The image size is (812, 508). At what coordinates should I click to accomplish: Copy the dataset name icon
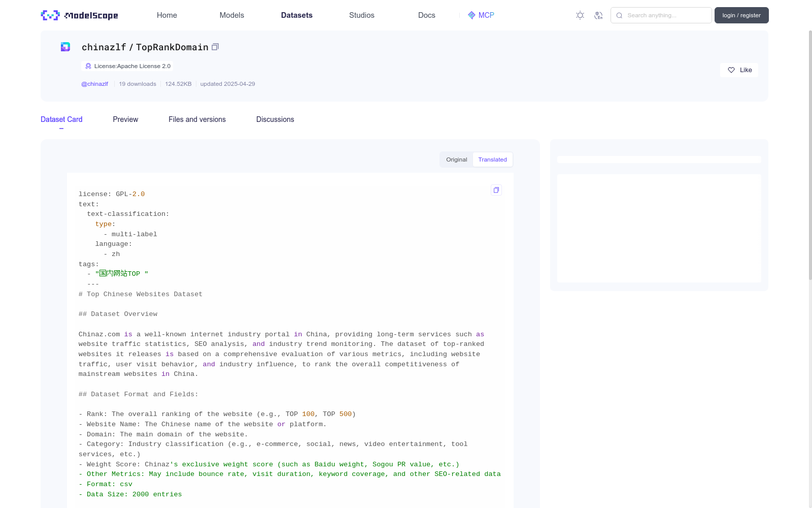(215, 47)
